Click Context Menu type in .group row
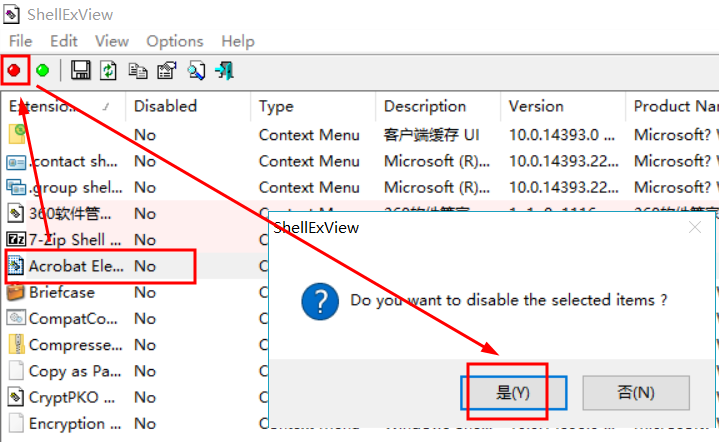This screenshot has width=719, height=442. point(310,188)
